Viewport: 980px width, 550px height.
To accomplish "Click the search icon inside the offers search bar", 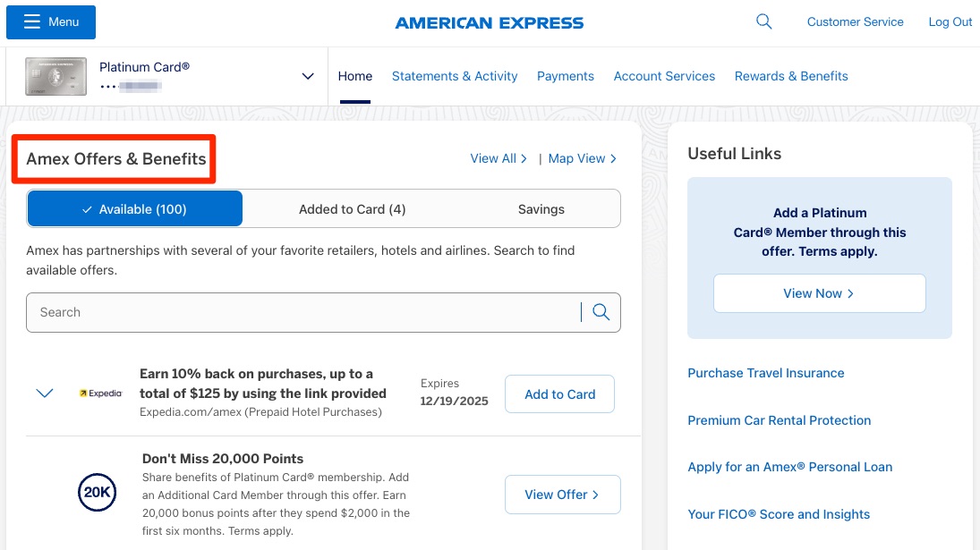I will (x=600, y=311).
